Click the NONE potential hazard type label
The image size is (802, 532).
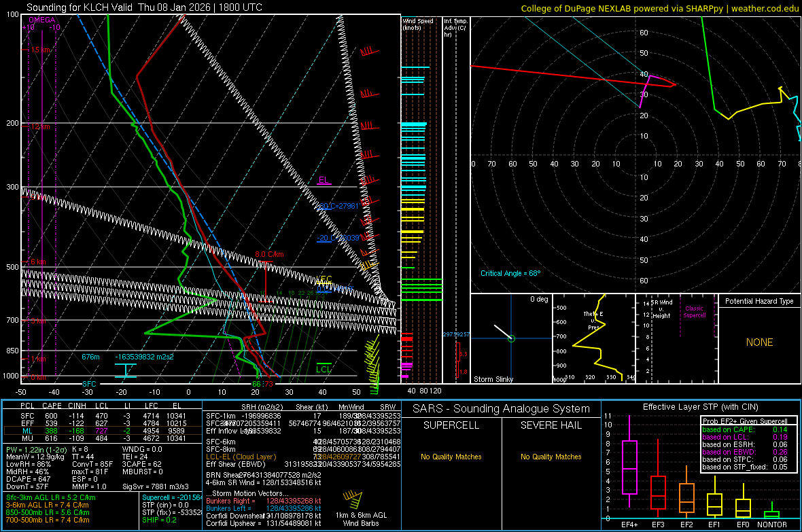click(759, 342)
